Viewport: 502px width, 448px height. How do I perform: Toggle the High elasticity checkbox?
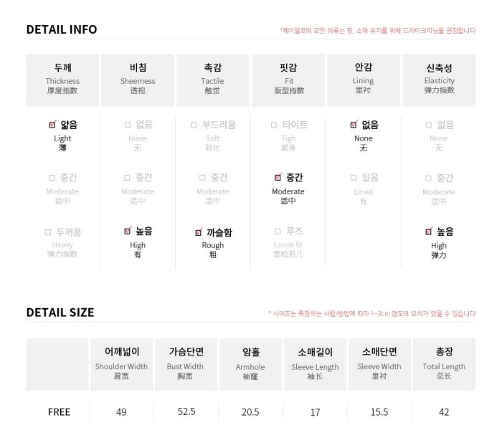coord(428,232)
